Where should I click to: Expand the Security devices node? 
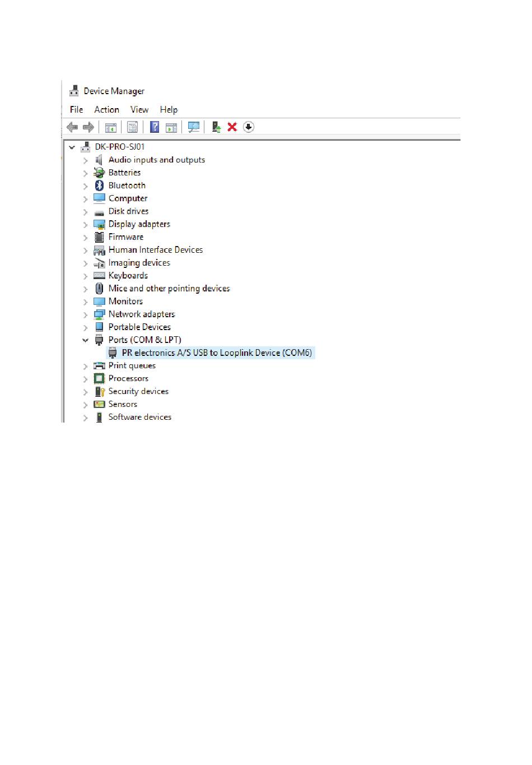[x=85, y=392]
